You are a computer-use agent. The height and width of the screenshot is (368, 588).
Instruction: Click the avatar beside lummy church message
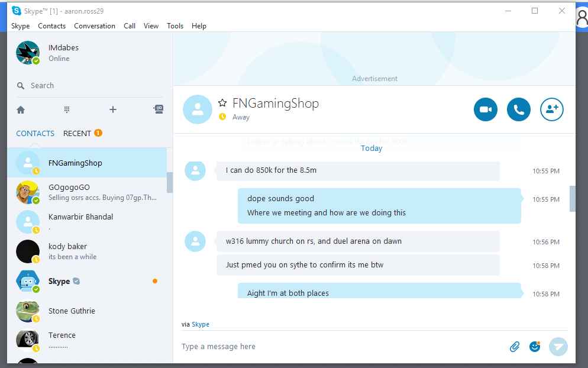point(195,241)
